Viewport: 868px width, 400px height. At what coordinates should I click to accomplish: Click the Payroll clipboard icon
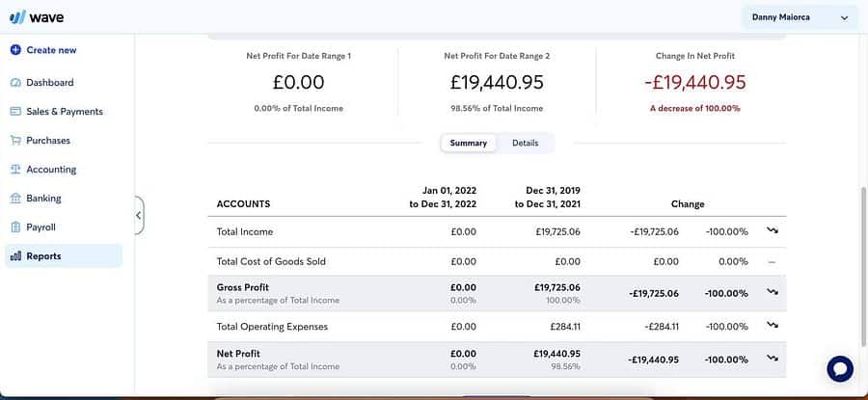(15, 227)
